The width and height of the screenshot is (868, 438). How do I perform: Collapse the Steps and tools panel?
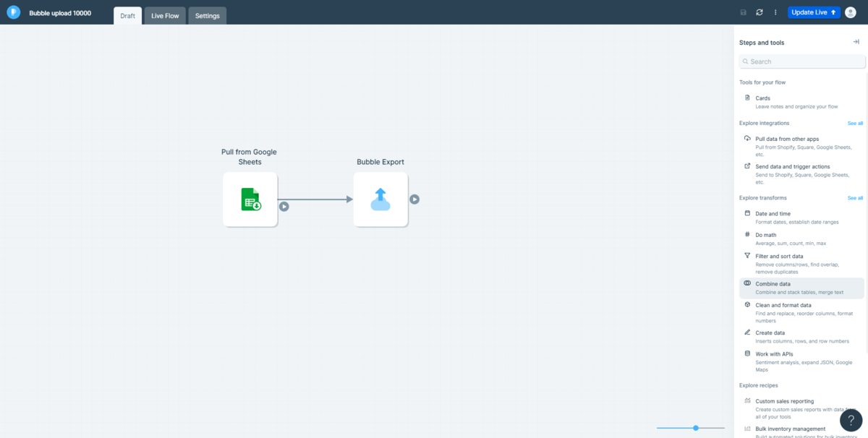coord(856,42)
